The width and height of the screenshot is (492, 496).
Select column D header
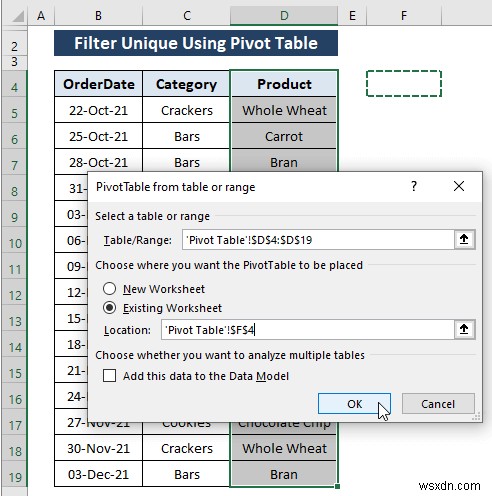[284, 16]
